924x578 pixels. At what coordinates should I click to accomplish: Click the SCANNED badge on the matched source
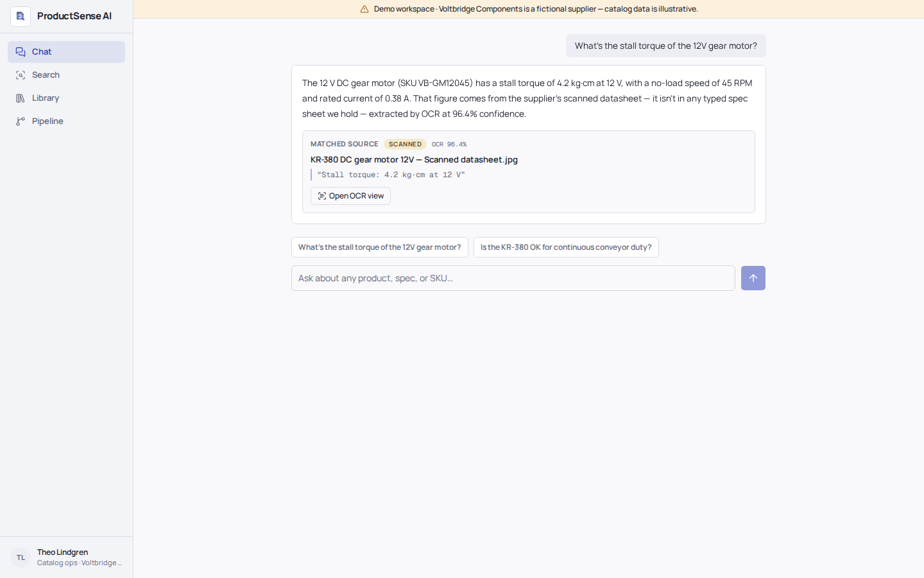(x=405, y=144)
